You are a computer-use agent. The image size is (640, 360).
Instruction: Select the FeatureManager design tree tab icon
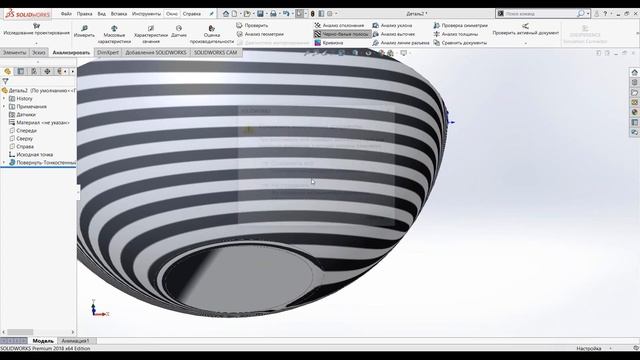click(7, 71)
